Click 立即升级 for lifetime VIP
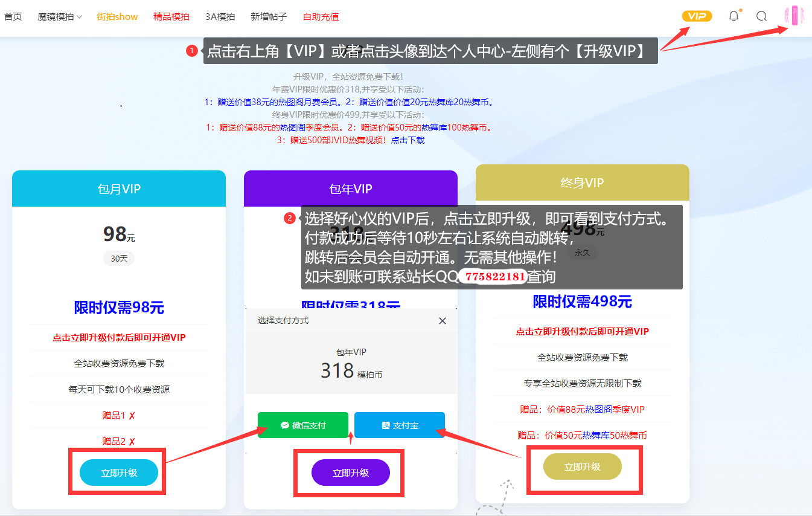Viewport: 812px width, 516px height. (x=582, y=466)
